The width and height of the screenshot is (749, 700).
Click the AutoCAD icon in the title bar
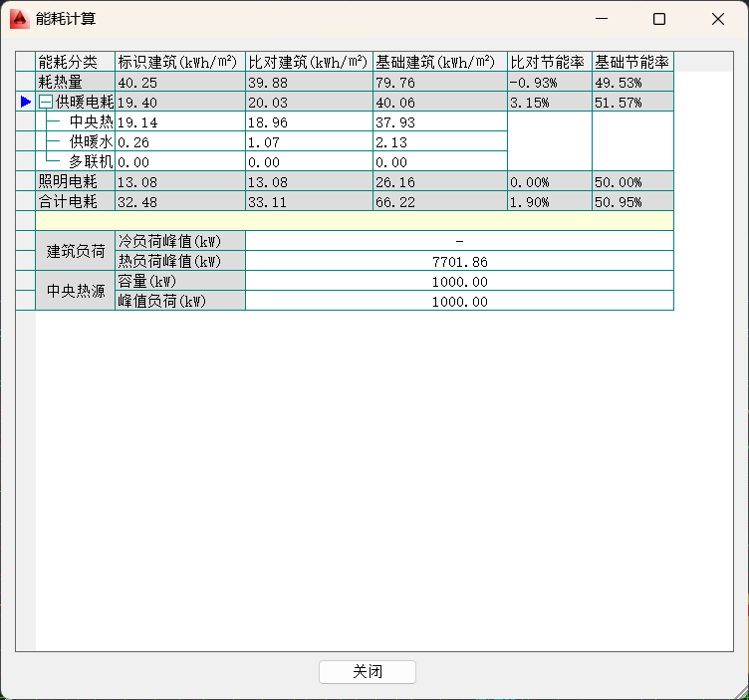[x=18, y=19]
